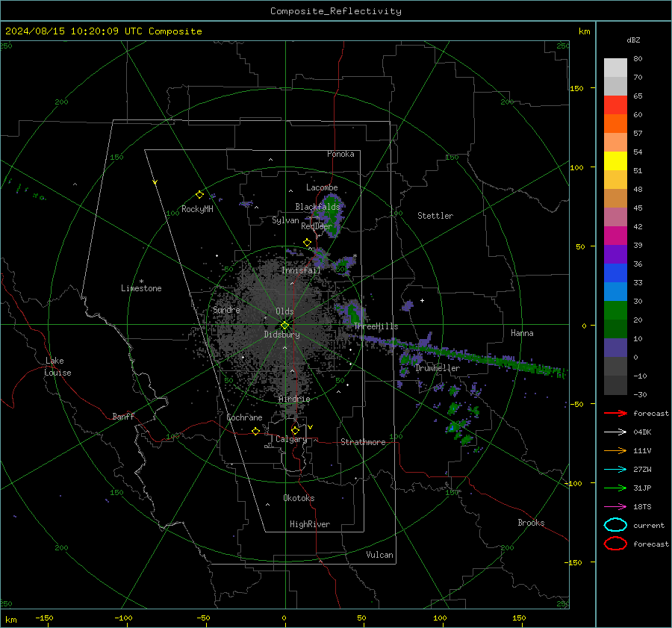Click the light gray 80 dBZ swatch
The image size is (672, 628).
(615, 67)
